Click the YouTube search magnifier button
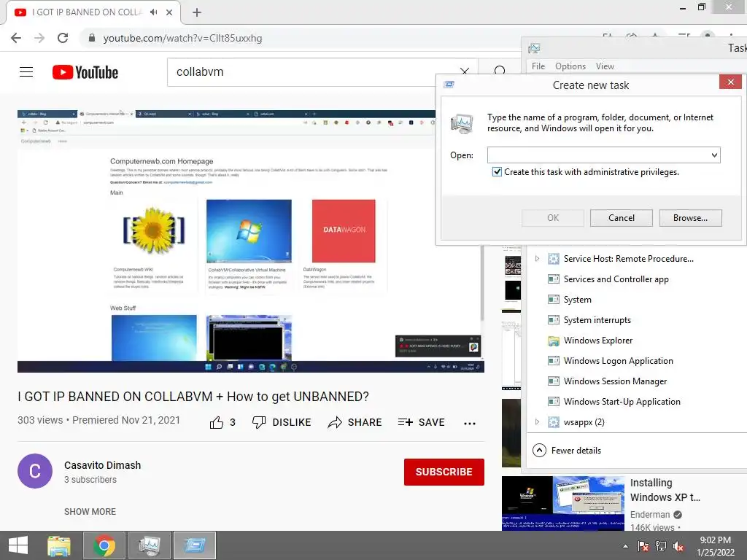This screenshot has width=747, height=560. [500, 71]
